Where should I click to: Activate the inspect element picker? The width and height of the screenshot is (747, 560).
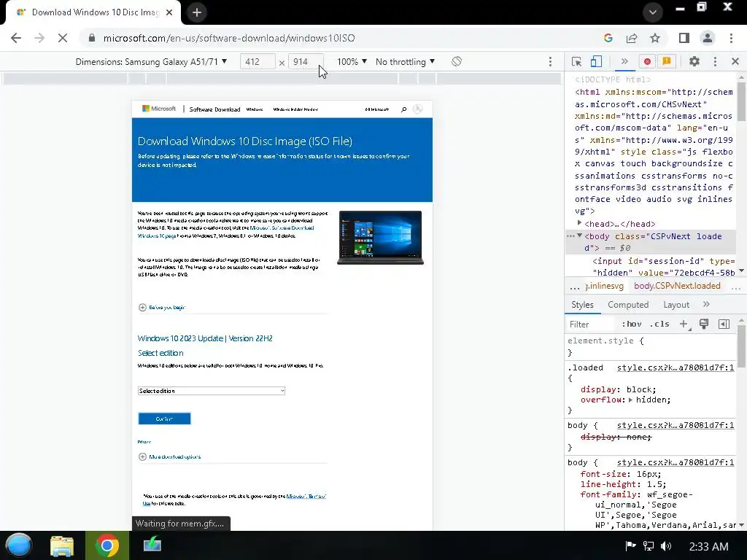pos(576,61)
